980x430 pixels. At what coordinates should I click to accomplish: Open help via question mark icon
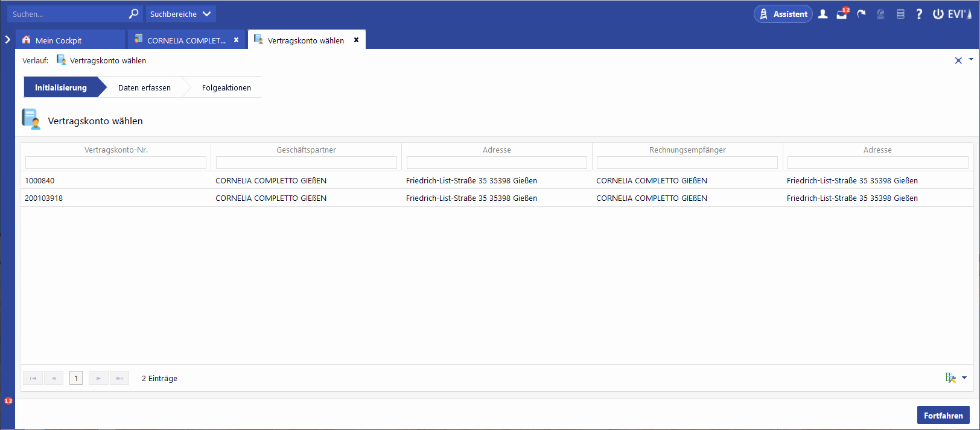(919, 14)
